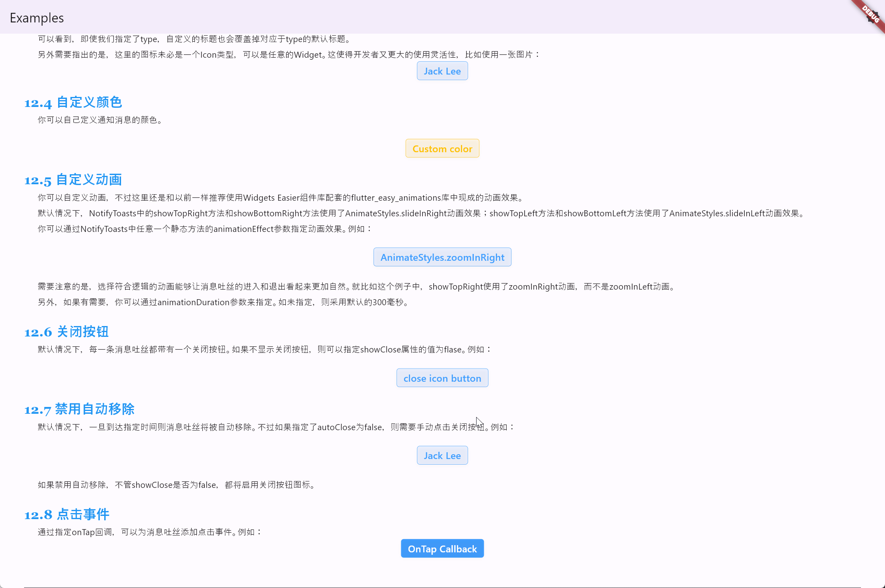The width and height of the screenshot is (885, 588).
Task: Click the DEBUG corner banner
Action: 871,14
